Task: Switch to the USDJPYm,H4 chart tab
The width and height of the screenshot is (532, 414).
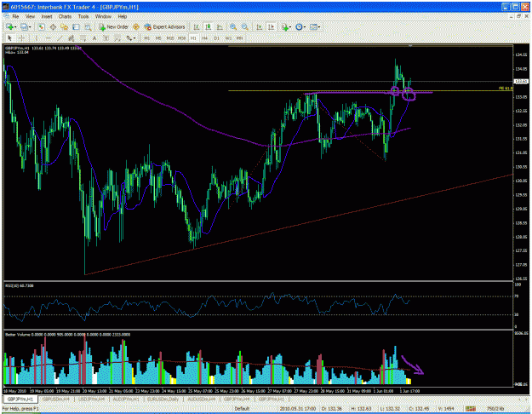Action: click(92, 399)
